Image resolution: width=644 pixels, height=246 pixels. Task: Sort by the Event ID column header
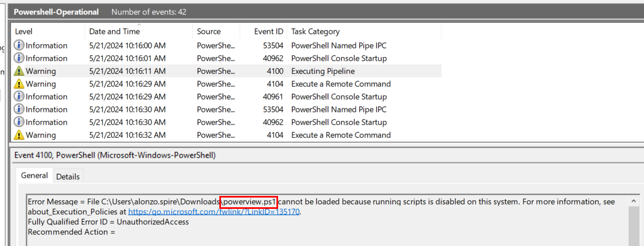(x=268, y=32)
